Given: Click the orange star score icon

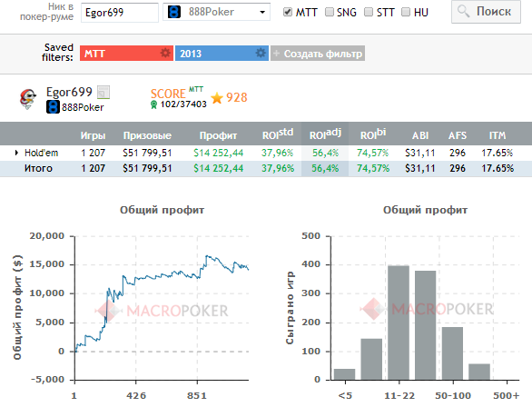Looking at the screenshot, I should point(217,98).
